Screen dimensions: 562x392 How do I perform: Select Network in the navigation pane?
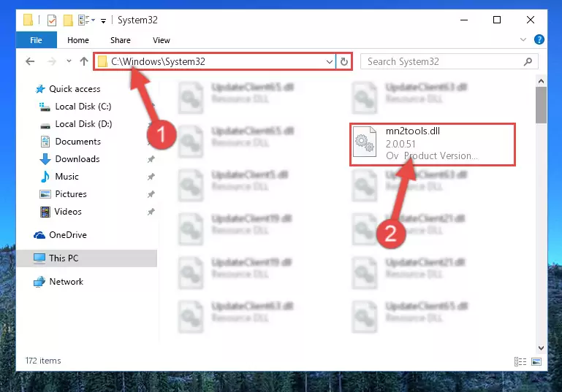point(66,282)
